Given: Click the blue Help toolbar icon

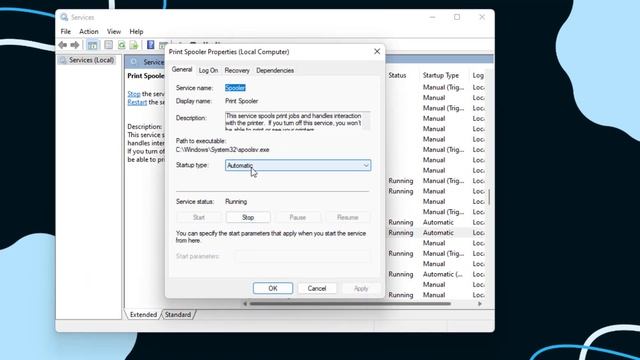Looking at the screenshot, I should click(151, 45).
